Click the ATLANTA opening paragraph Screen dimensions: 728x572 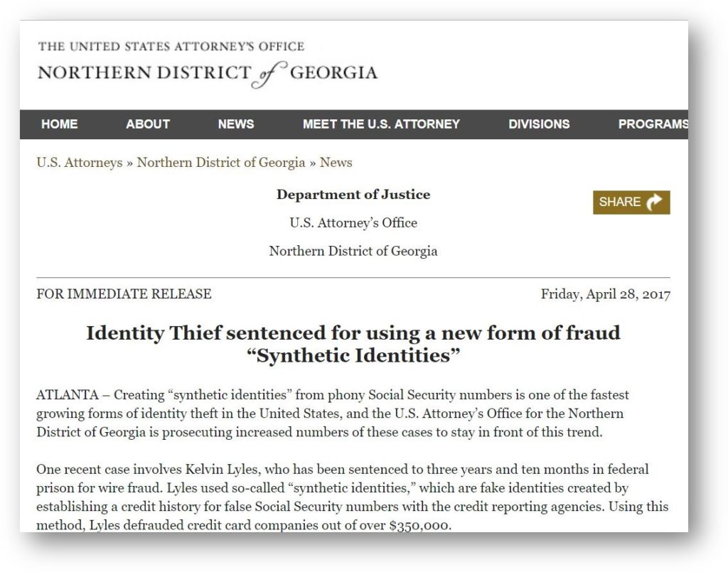coord(333,414)
